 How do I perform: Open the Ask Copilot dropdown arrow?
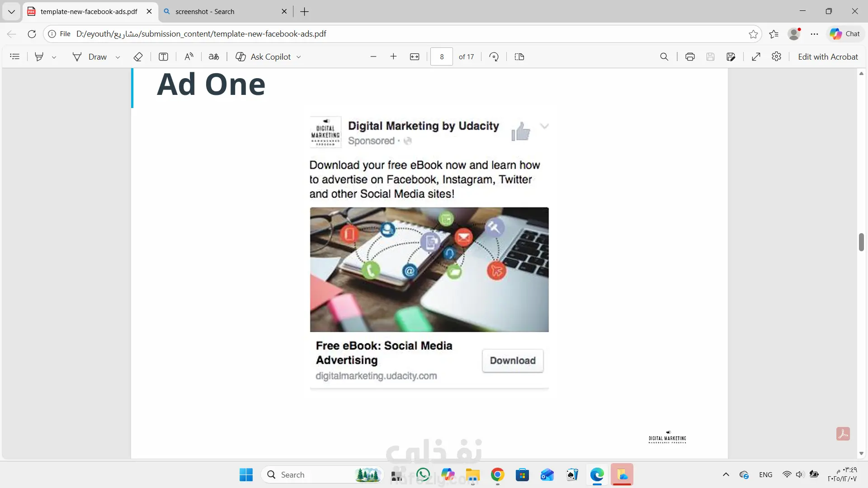point(299,57)
